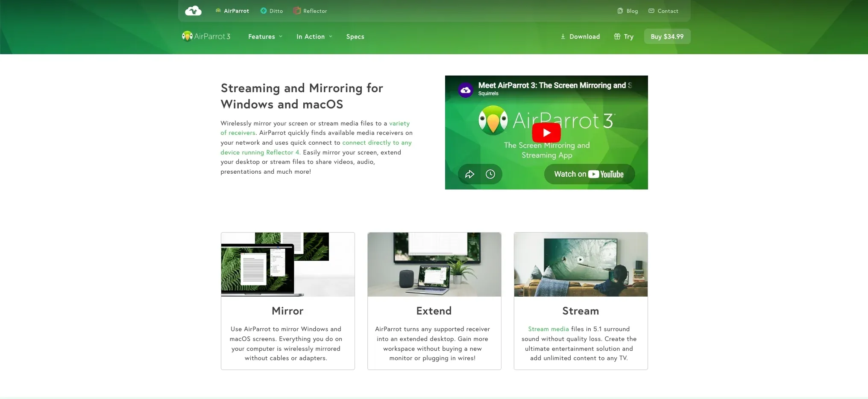Play the AirParrot 3 YouTube video
The width and height of the screenshot is (868, 399).
[x=546, y=133]
